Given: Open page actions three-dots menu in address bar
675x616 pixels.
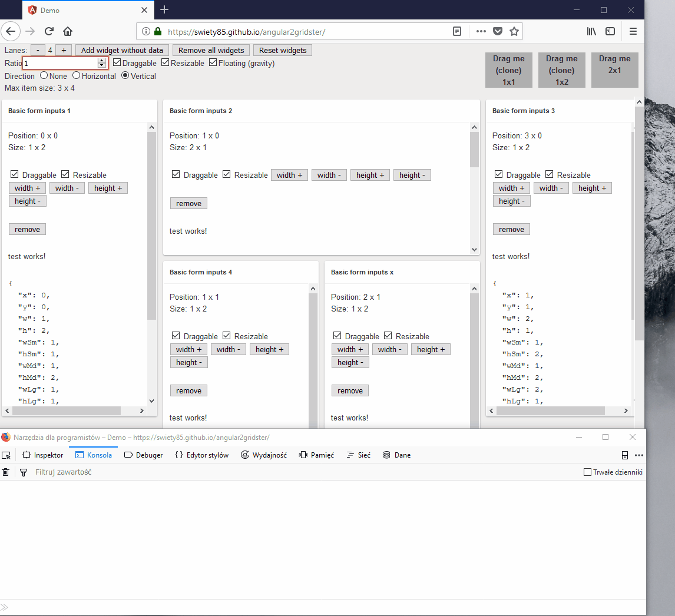Looking at the screenshot, I should click(x=481, y=31).
